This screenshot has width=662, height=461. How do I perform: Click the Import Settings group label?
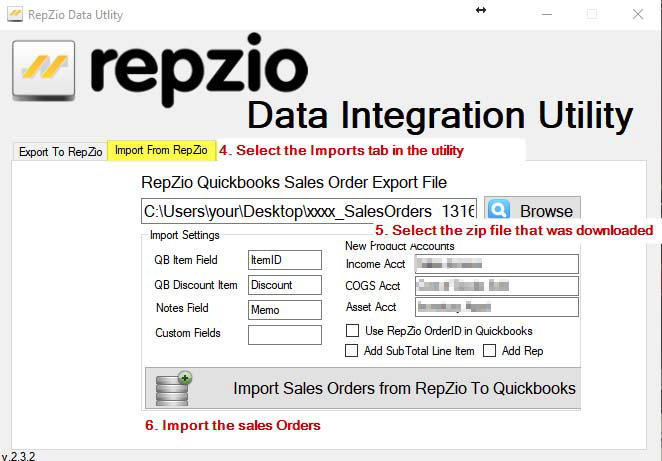pos(184,235)
